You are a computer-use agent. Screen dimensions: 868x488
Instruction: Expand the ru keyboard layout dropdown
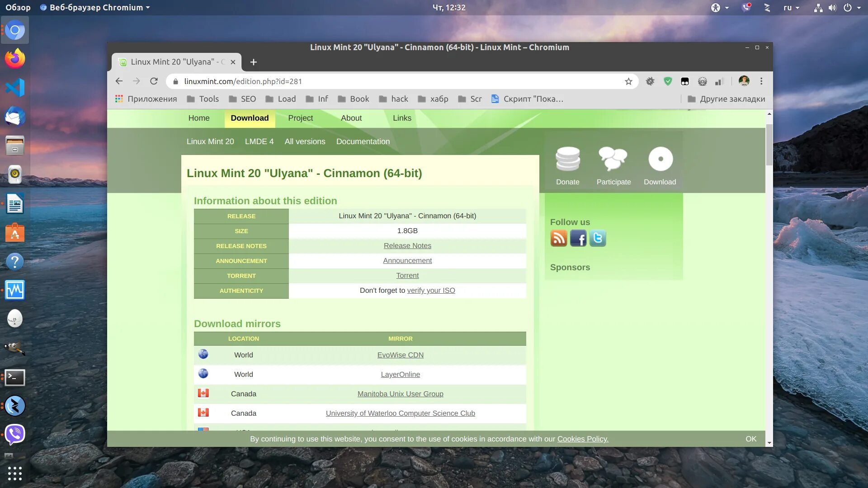click(x=791, y=8)
